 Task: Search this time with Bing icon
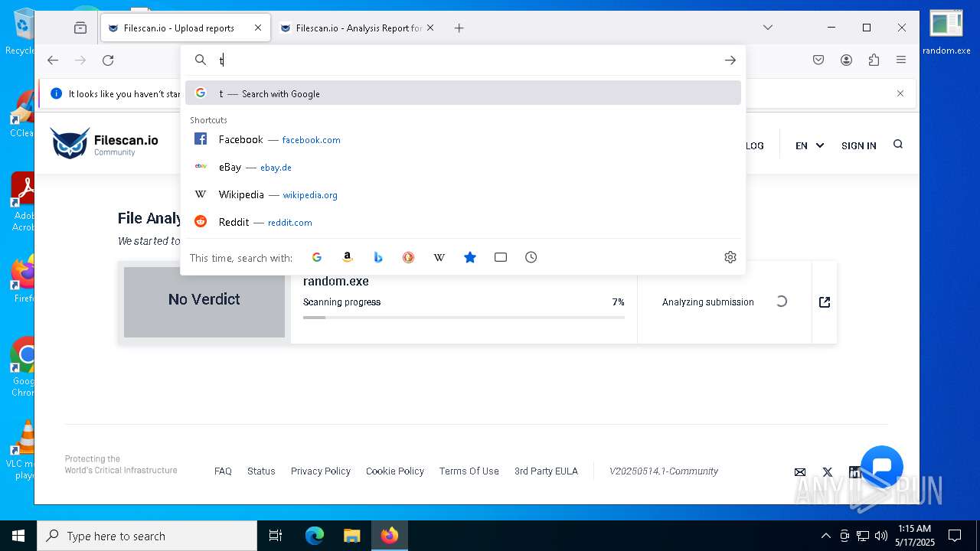pos(378,257)
